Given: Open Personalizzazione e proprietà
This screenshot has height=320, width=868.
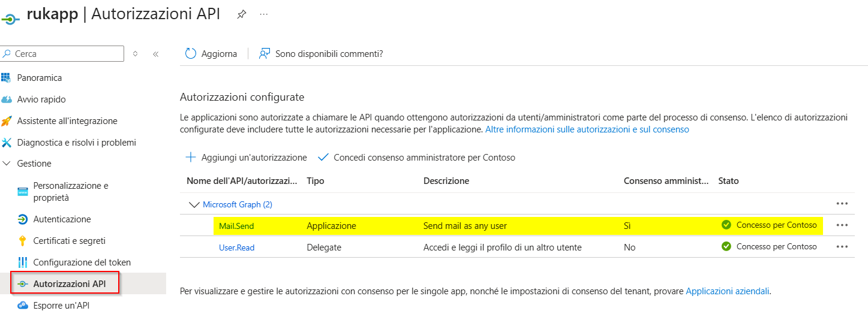Looking at the screenshot, I should point(71,192).
